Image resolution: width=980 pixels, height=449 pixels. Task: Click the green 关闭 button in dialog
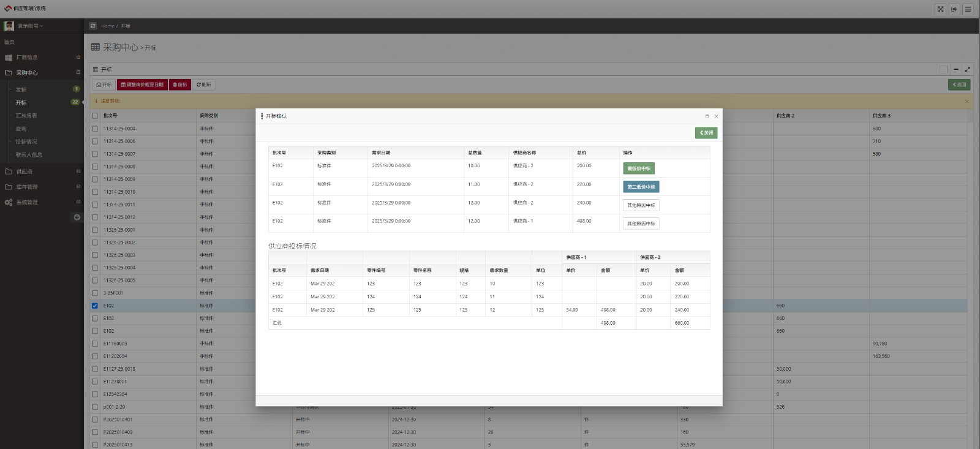(x=706, y=133)
